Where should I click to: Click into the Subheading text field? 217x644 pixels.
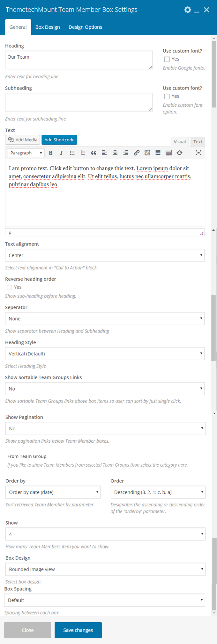tap(79, 102)
